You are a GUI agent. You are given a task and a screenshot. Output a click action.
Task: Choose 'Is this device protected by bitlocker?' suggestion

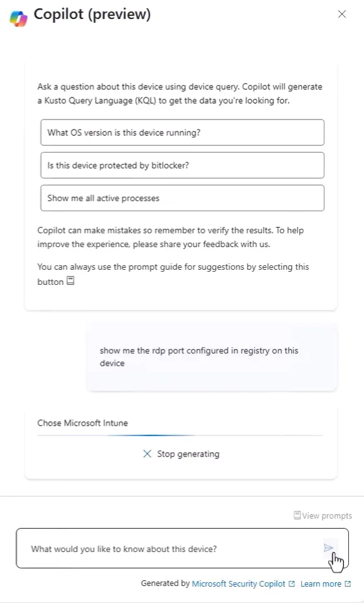[x=182, y=165]
